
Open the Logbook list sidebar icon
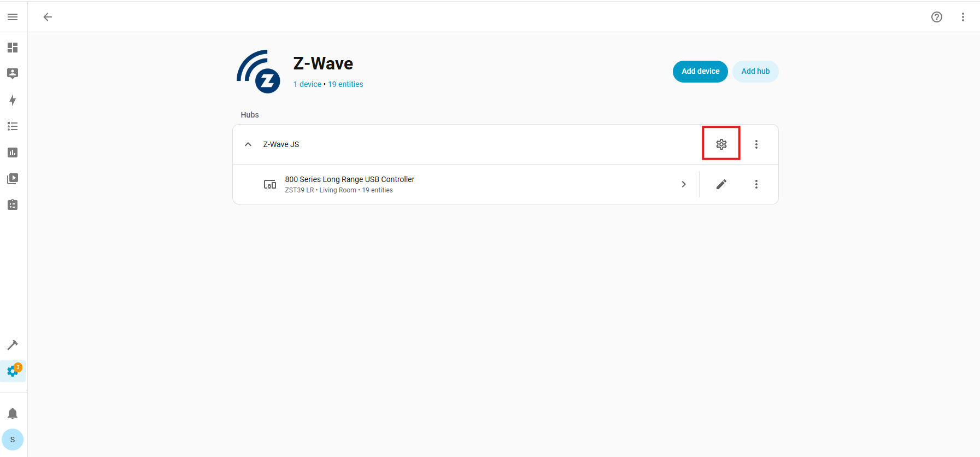(13, 126)
